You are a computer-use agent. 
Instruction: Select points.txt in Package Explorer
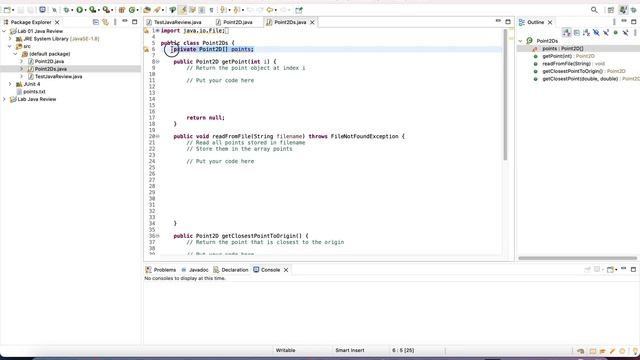point(34,91)
